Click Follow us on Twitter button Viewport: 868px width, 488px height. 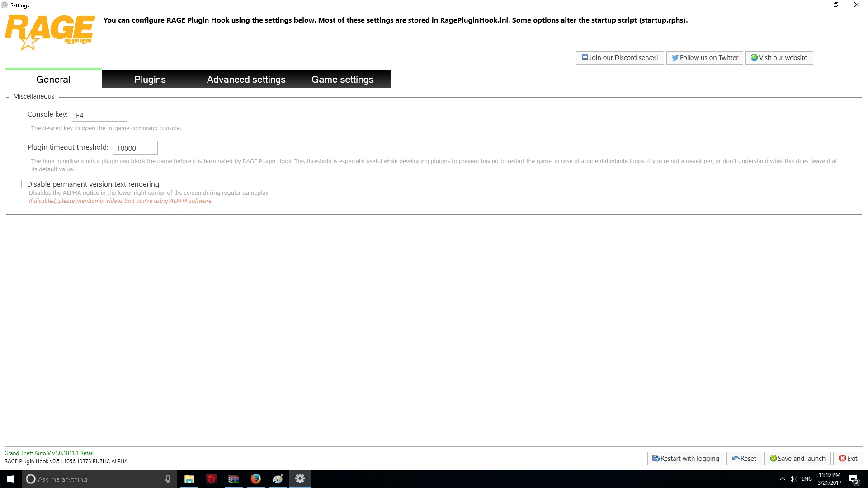click(704, 58)
